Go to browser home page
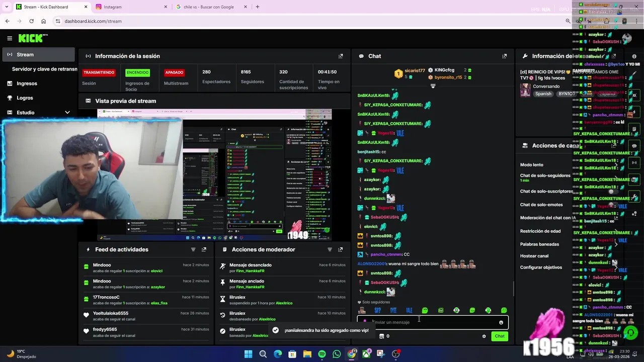644x362 pixels. coord(43,21)
